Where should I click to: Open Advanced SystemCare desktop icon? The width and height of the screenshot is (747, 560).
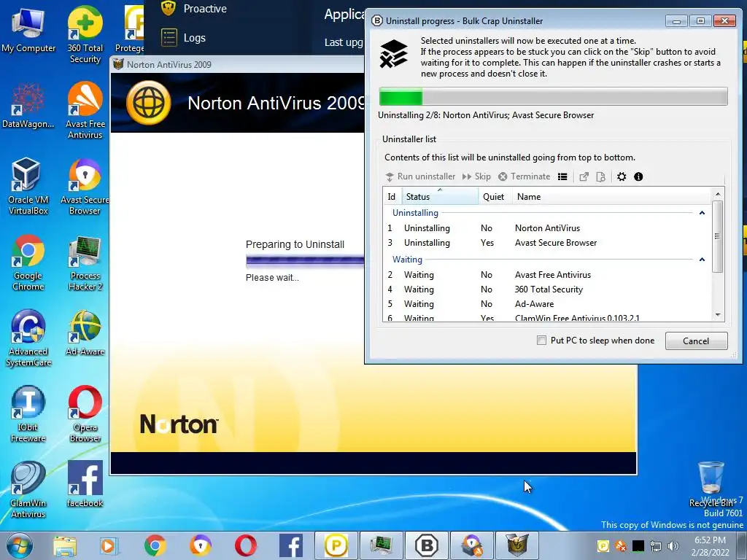coord(28,338)
